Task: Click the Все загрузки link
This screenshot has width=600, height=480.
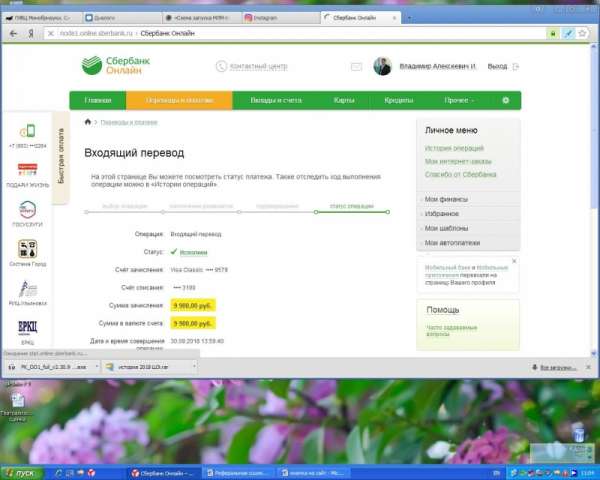Action: pos(558,367)
